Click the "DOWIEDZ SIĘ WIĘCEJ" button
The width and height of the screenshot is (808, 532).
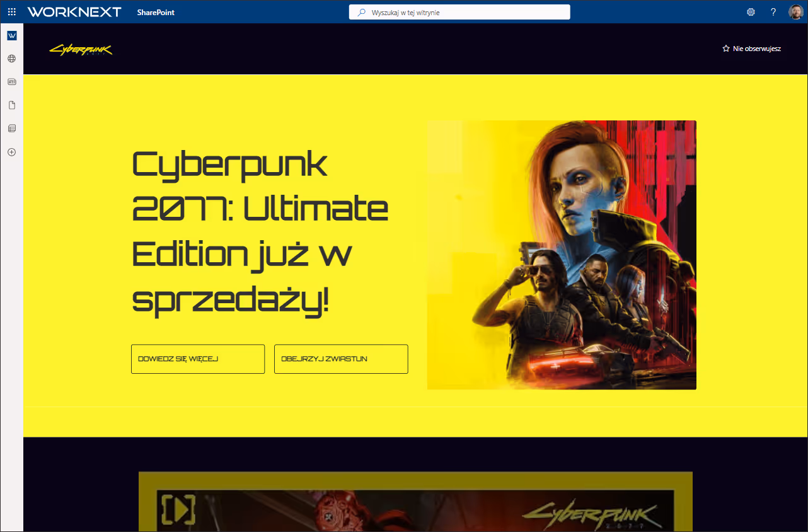(x=198, y=359)
